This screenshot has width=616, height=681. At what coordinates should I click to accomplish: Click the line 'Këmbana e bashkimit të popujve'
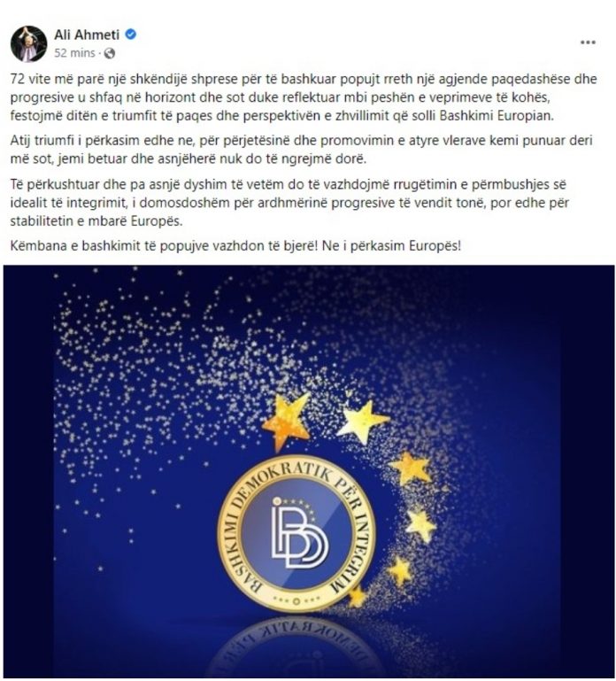click(x=235, y=246)
